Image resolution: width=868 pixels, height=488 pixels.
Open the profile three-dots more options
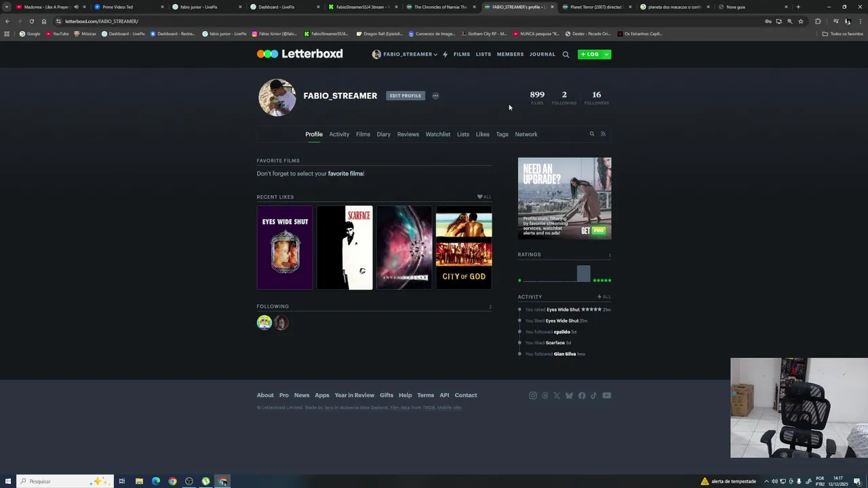[x=435, y=96]
